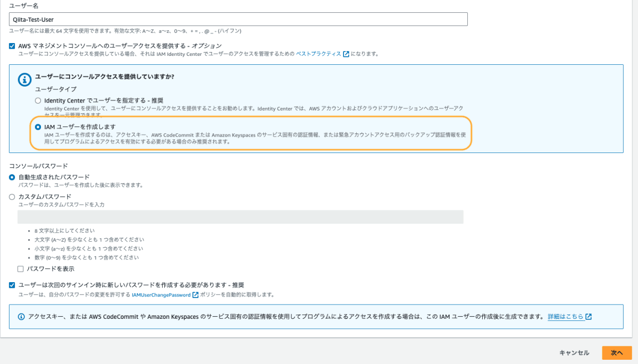Viewport: 638px width, 364px height.
Task: Check the パスワードを表示 checkbox
Action: [x=20, y=269]
